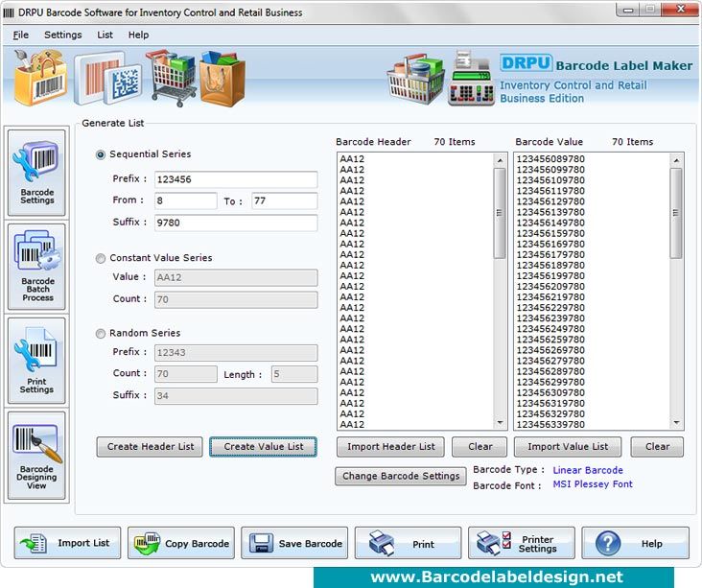Click the Print button with printer icon
This screenshot has width=702, height=588.
click(409, 543)
